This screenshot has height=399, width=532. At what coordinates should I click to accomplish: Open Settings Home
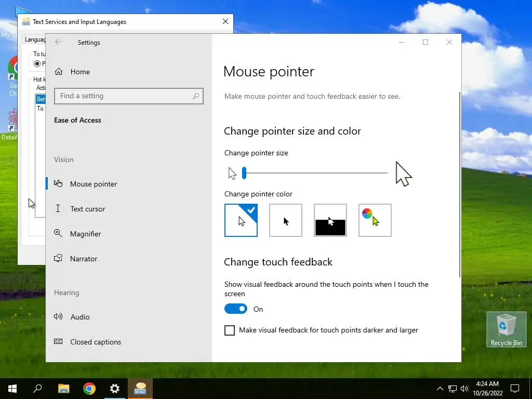(x=80, y=72)
